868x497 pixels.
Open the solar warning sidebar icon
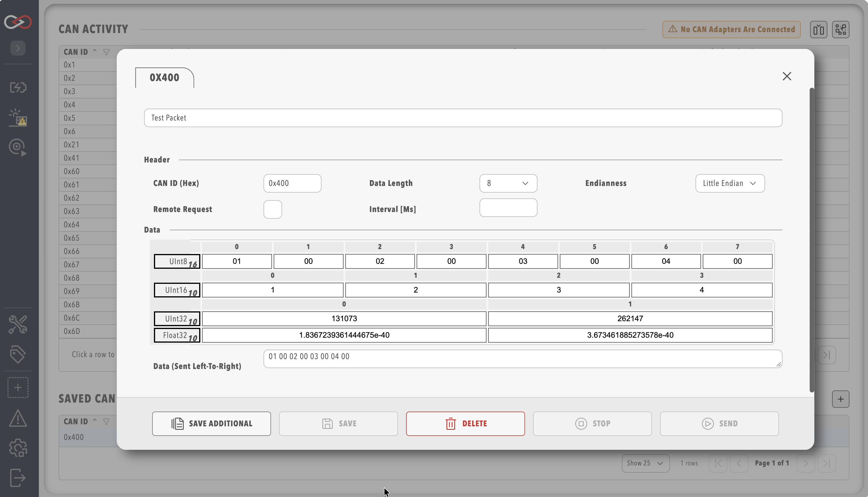pyautogui.click(x=18, y=118)
